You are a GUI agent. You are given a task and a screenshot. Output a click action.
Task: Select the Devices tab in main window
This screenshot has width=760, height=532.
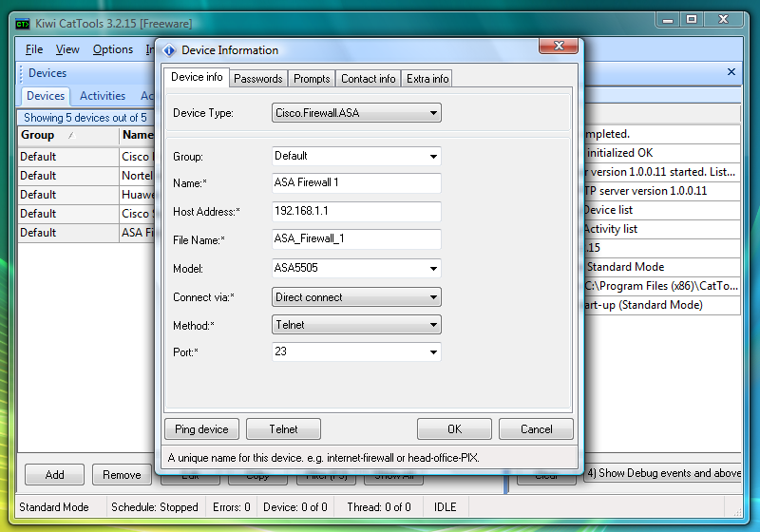[x=46, y=96]
